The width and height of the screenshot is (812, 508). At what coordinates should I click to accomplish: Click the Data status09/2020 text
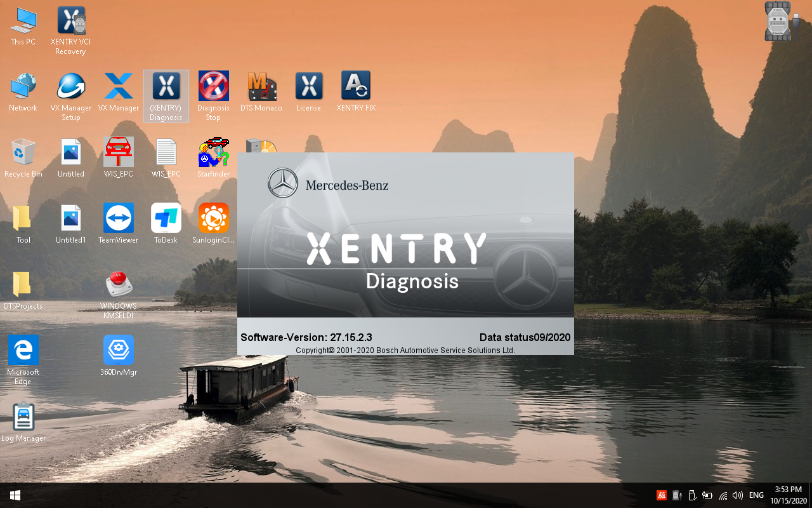coord(525,337)
